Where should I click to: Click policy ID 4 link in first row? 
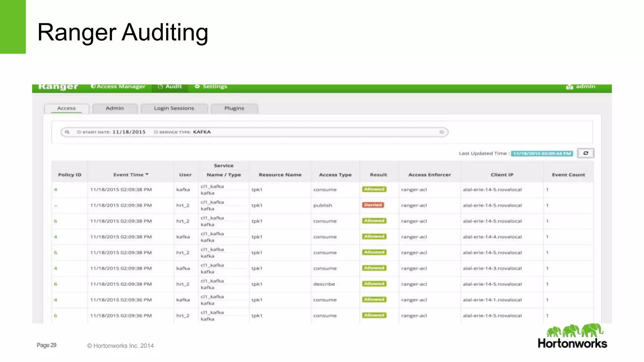click(56, 189)
